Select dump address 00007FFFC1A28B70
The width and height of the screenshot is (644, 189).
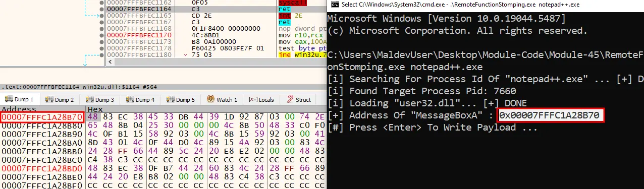coord(42,117)
